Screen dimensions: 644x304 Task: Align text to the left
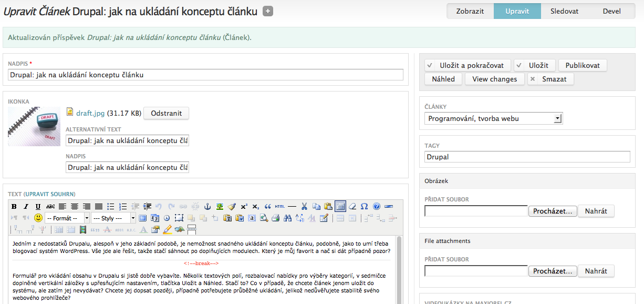63,206
